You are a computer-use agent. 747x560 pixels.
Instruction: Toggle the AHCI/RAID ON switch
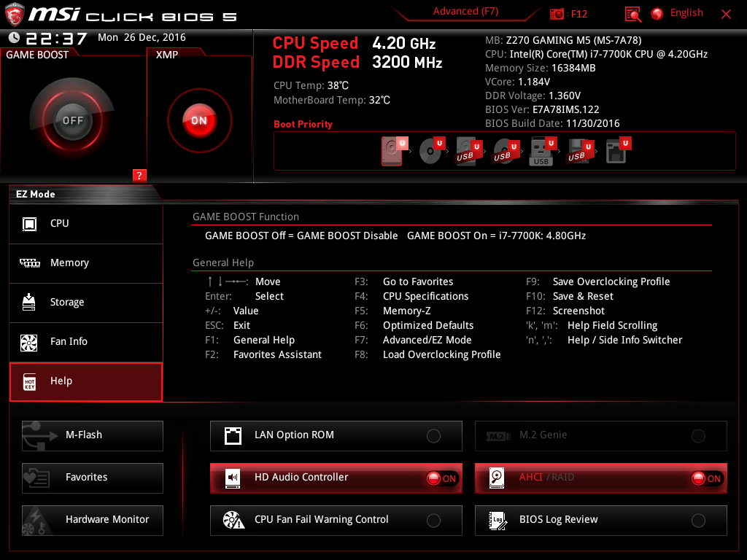[x=707, y=478]
